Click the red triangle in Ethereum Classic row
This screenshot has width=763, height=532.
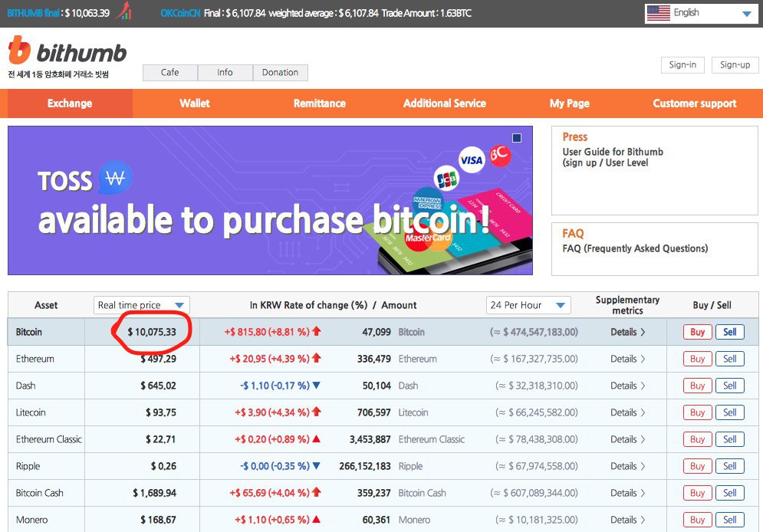pos(316,439)
